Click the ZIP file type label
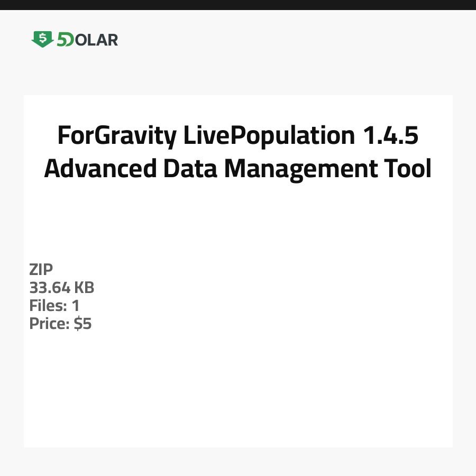Screen dimensions: 476x476 click(41, 270)
